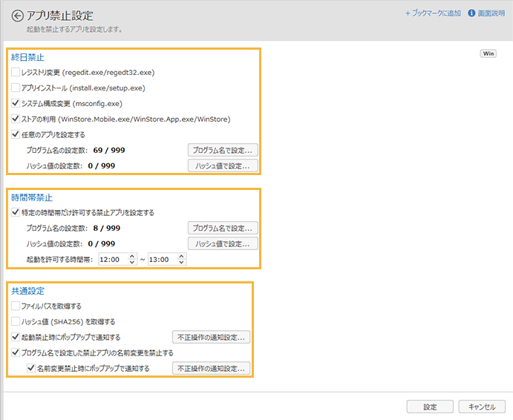Click the 12:00 start time field

[113, 260]
